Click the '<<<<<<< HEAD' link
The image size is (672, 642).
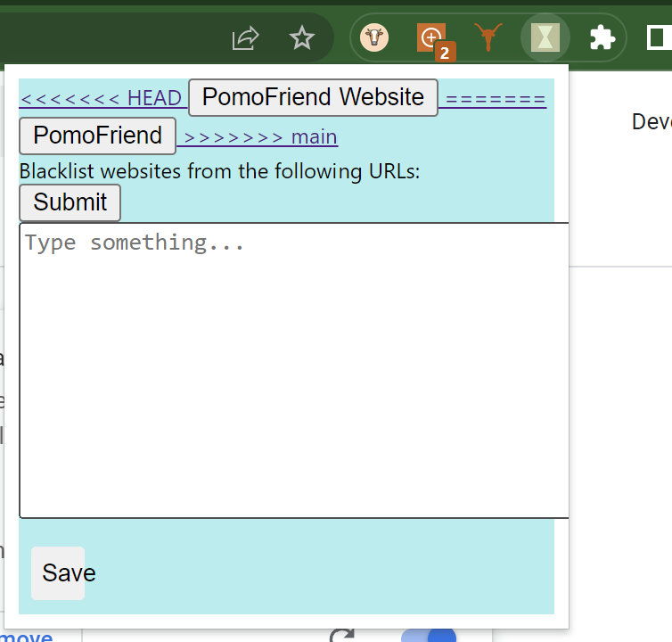coord(101,98)
